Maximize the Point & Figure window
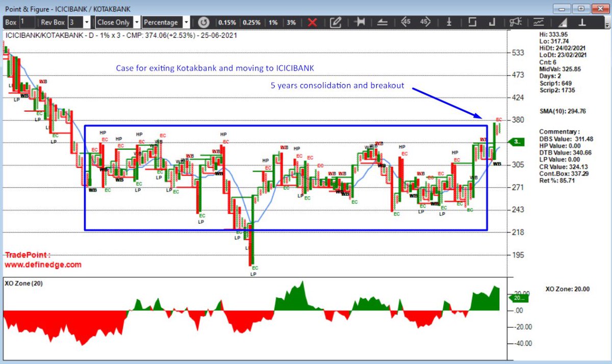The image size is (612, 364). tap(581, 8)
